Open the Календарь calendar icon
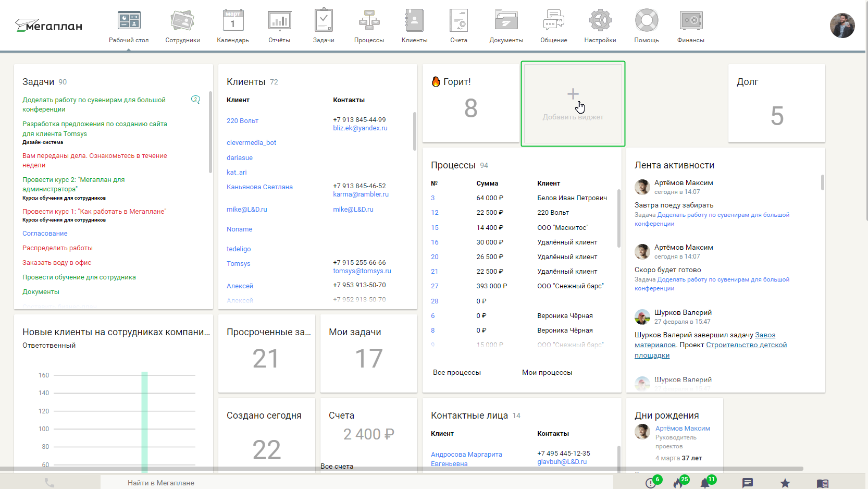Image resolution: width=868 pixels, height=489 pixels. pyautogui.click(x=233, y=21)
